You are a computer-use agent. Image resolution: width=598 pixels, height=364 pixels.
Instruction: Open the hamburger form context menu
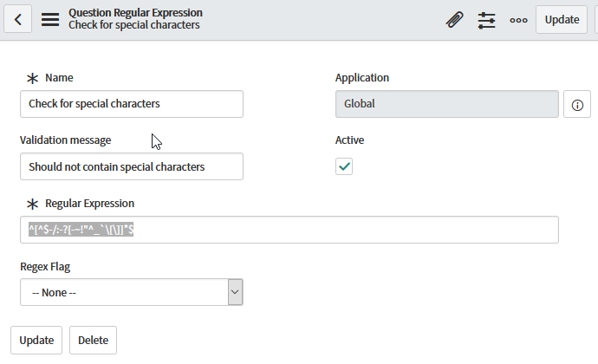(x=50, y=19)
